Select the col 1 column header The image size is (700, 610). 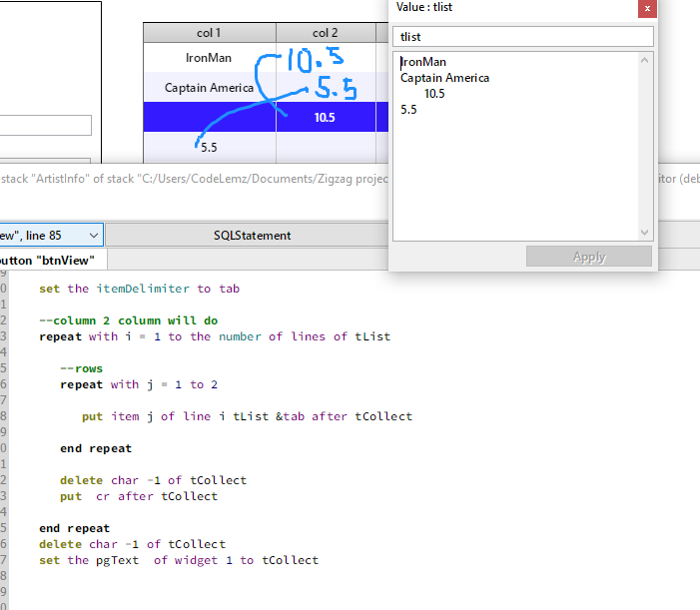click(x=210, y=33)
